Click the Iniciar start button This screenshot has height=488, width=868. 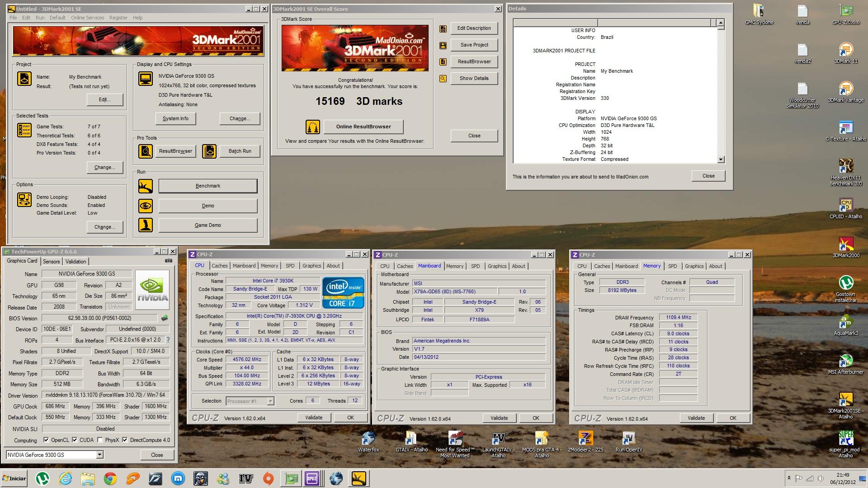coord(14,479)
